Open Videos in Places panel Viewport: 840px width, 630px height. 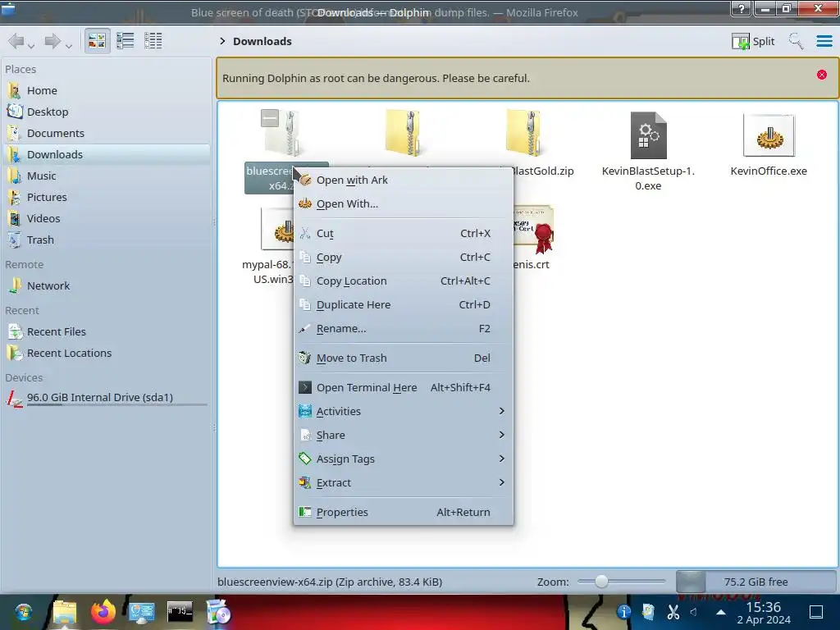(x=107, y=218)
